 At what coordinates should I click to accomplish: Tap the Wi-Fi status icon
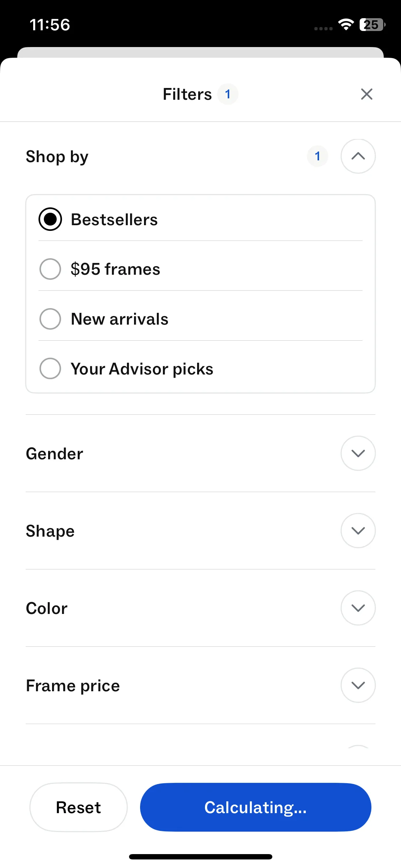tap(346, 25)
